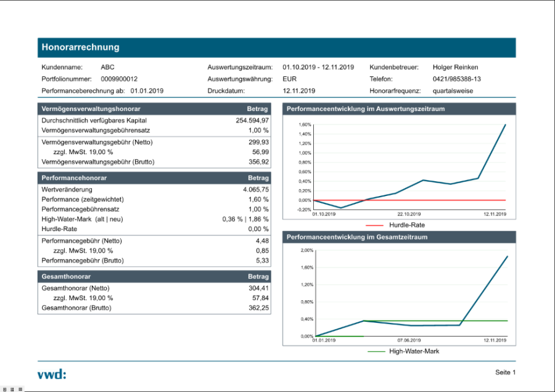Select the quartalsweise Honorarfrequenz value
Screen dimensions: 555x392
tap(451, 91)
